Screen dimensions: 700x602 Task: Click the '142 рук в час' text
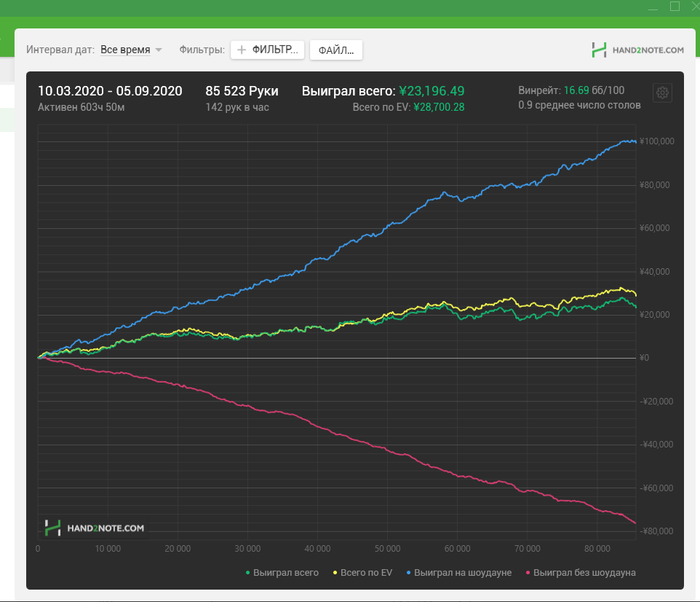(237, 107)
